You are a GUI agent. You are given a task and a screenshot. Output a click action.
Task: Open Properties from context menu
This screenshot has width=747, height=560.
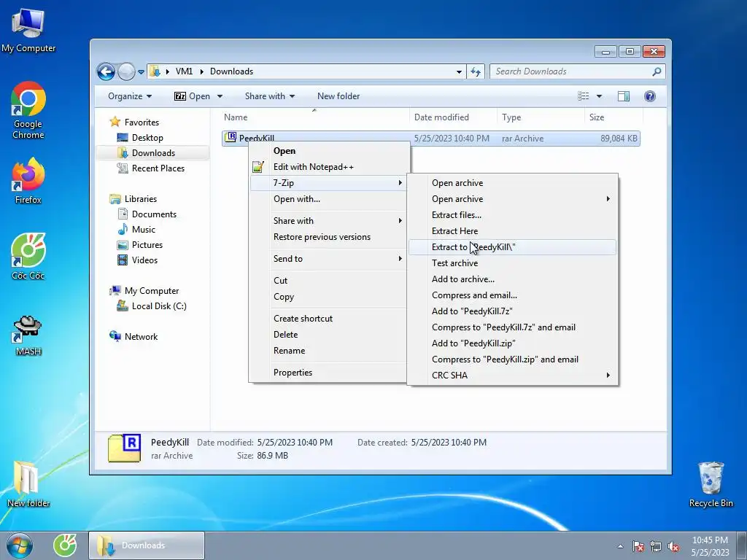pyautogui.click(x=329, y=373)
